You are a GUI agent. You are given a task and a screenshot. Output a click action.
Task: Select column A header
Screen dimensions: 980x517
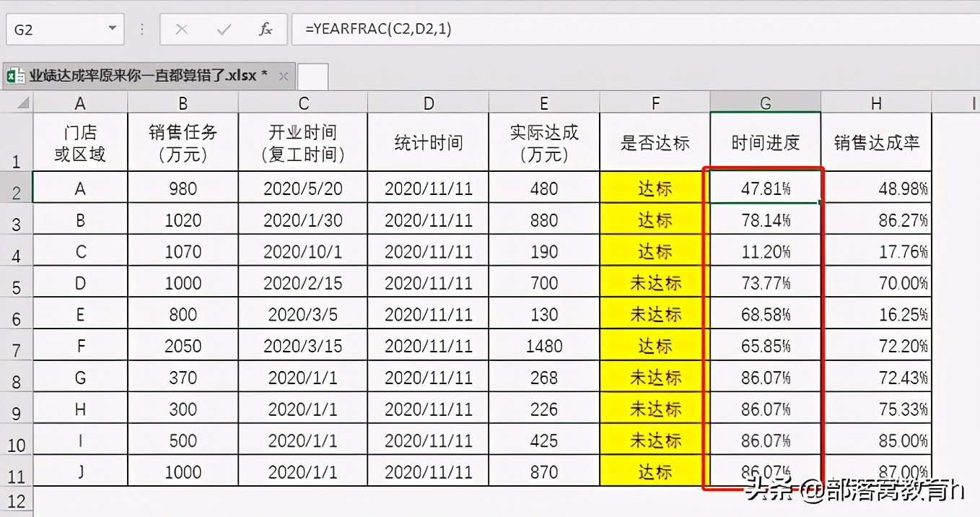click(80, 103)
